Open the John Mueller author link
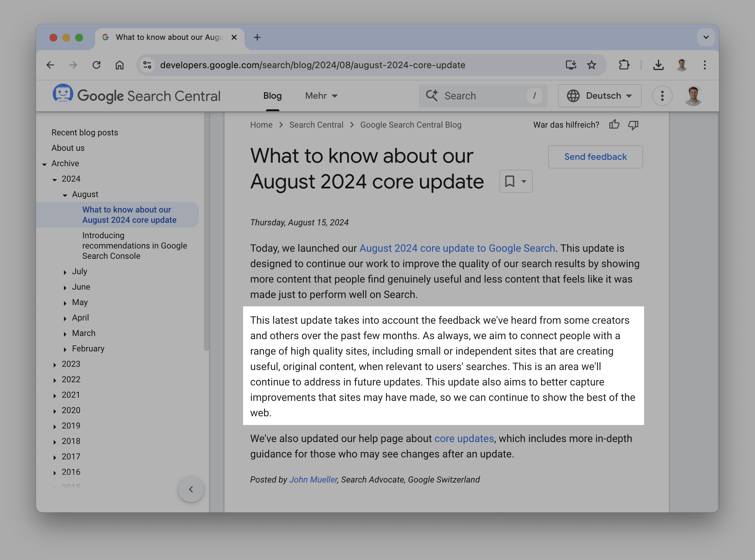Screen dimensions: 755x560 [x=313, y=480]
